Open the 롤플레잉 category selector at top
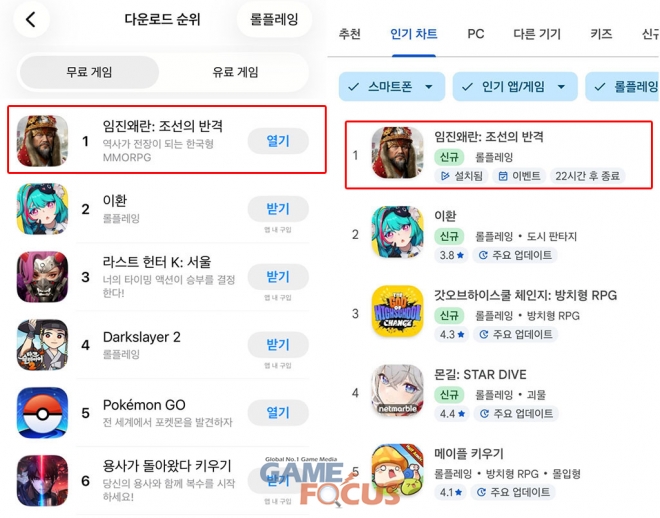The width and height of the screenshot is (660, 518). (x=274, y=19)
